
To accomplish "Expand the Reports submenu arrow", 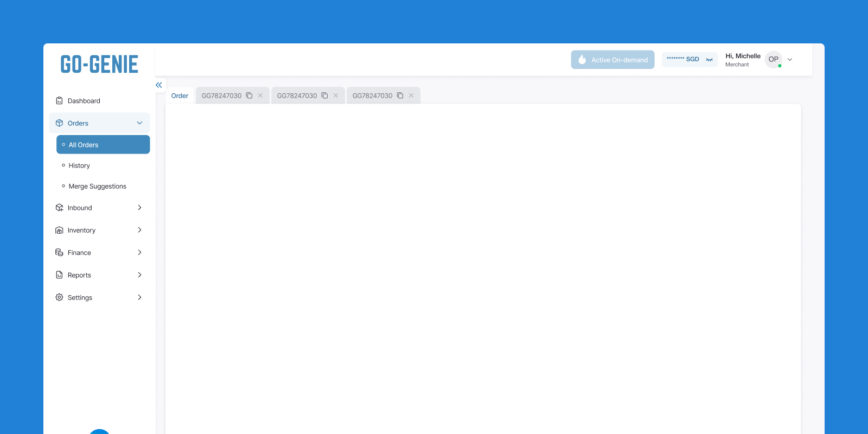I will 139,275.
